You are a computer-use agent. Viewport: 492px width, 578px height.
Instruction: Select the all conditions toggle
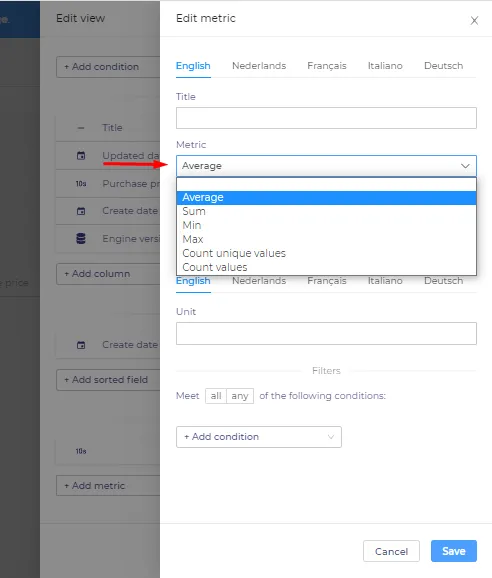coord(216,396)
